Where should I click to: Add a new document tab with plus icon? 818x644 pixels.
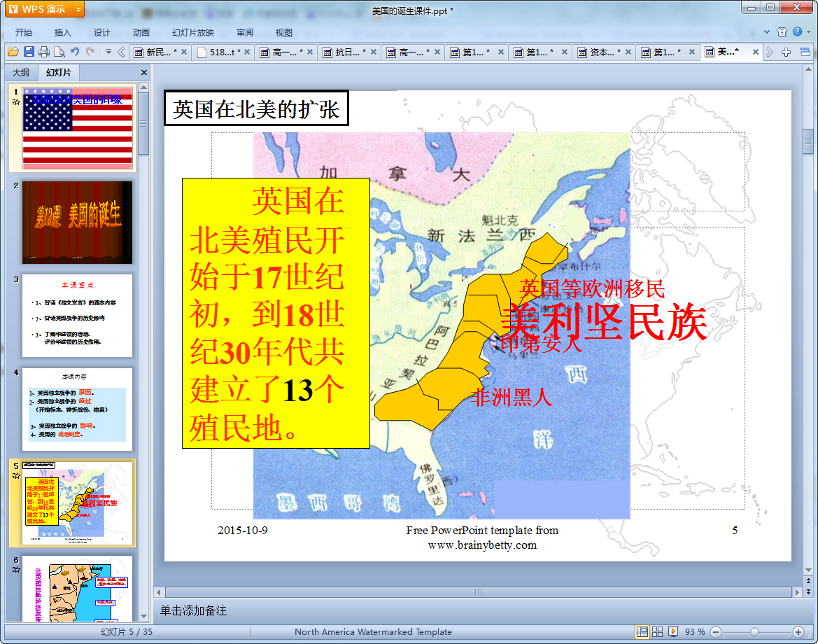[x=787, y=52]
